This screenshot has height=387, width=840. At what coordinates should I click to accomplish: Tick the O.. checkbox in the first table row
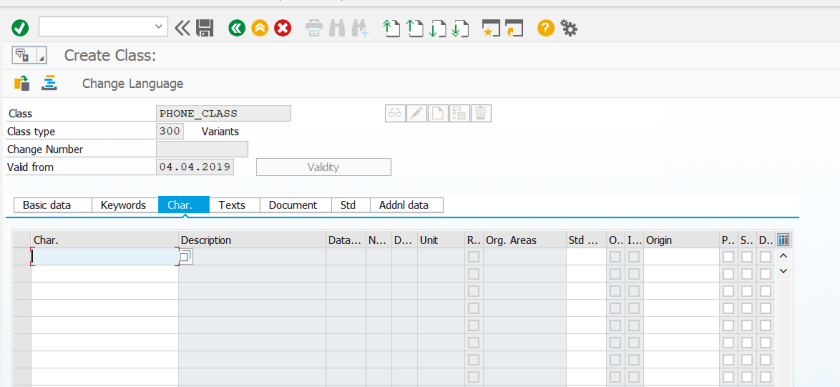[x=615, y=257]
